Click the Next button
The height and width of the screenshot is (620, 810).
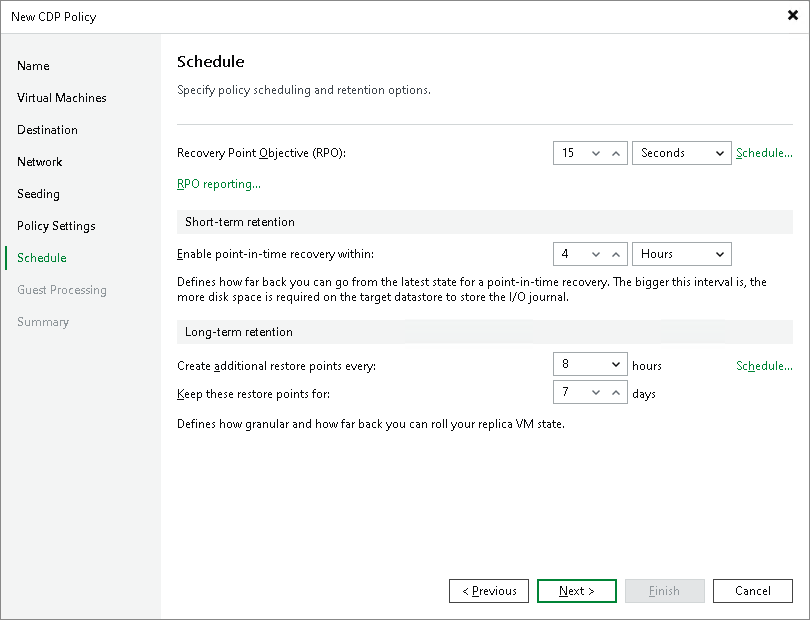(x=577, y=591)
